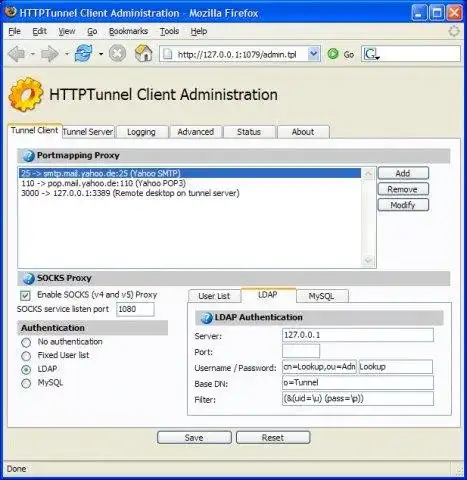This screenshot has height=480, width=467.
Task: Click the Stop loading icon
Action: tap(118, 53)
